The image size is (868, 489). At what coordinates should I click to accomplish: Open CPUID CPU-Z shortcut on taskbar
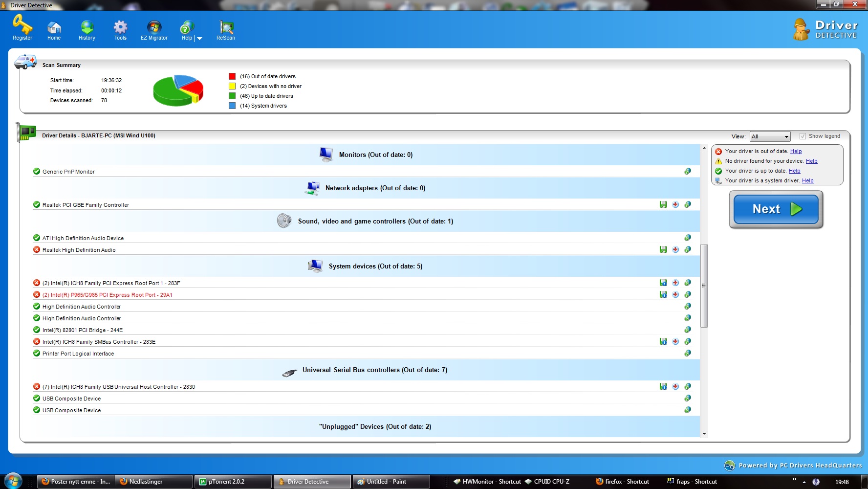pos(547,482)
